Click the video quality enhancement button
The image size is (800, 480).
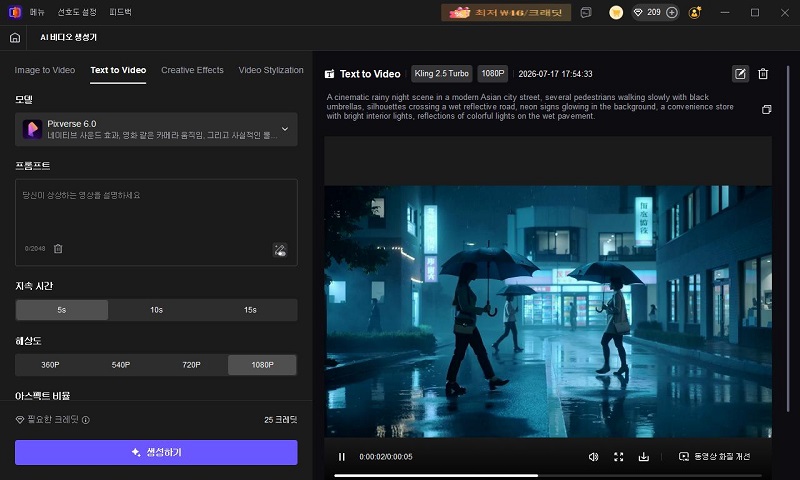(x=714, y=457)
